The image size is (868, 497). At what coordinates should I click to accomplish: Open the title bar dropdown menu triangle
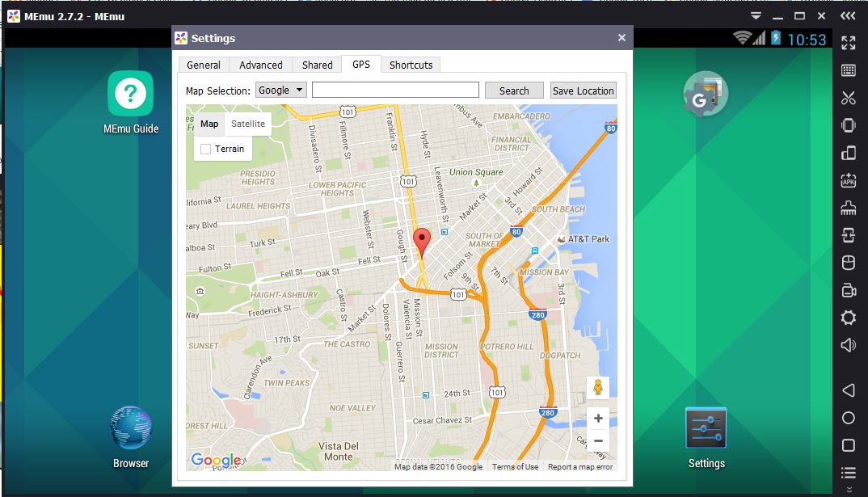click(x=756, y=16)
